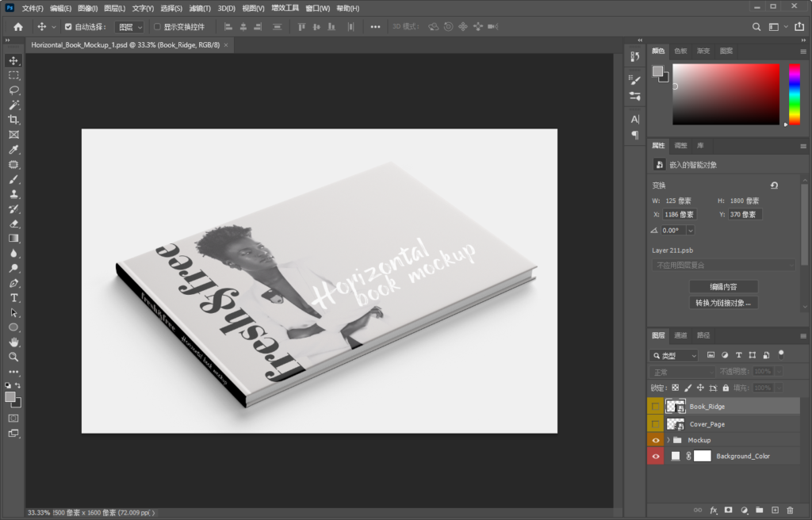812x520 pixels.
Task: Open the blend mode Normal dropdown
Action: click(x=682, y=372)
